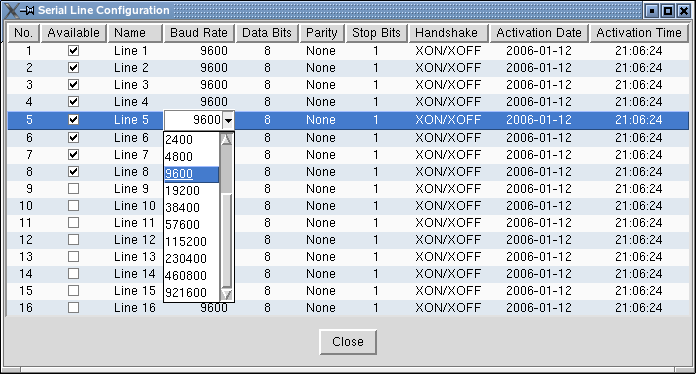The width and height of the screenshot is (696, 374).
Task: Uncheck Available for Line 8
Action: click(x=74, y=172)
